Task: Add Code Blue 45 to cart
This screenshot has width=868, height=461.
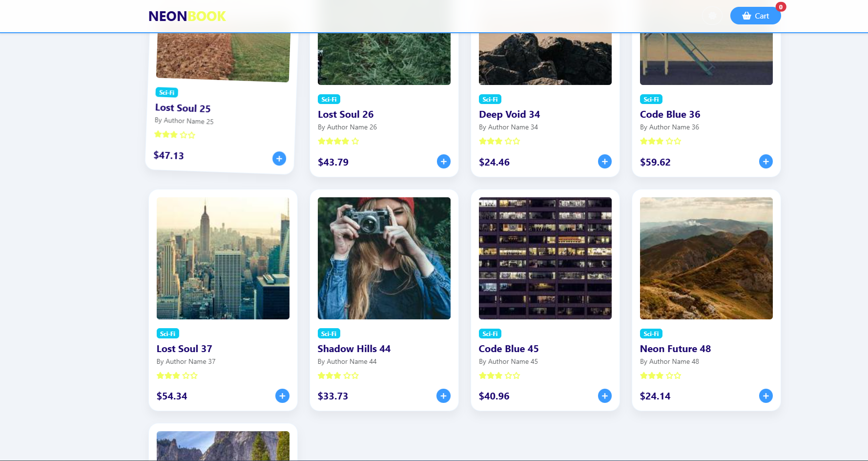Action: 604,396
